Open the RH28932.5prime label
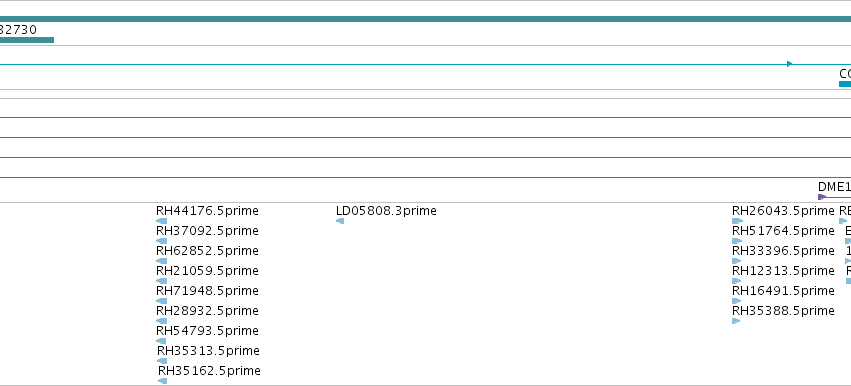Screen dimensions: 851x386 207,311
